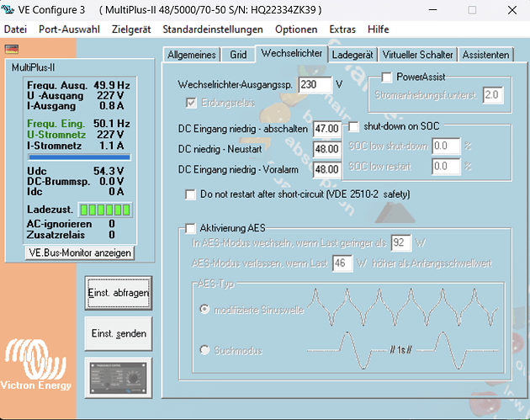Enable the PowerAssist checkbox

pos(387,77)
